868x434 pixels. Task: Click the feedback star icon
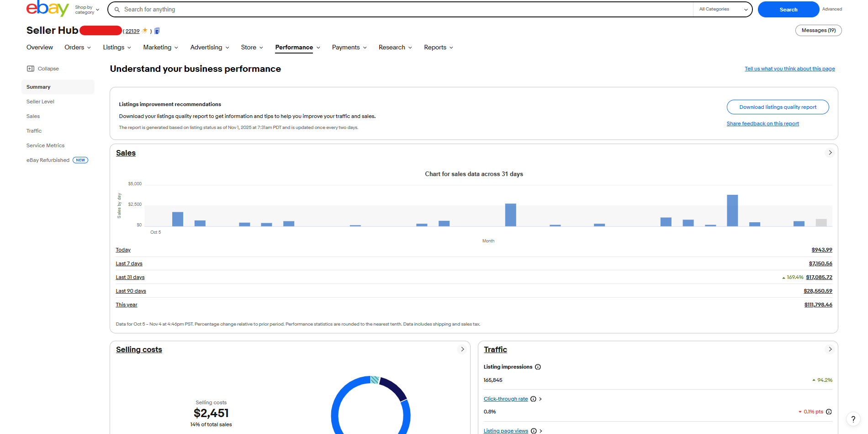click(145, 31)
